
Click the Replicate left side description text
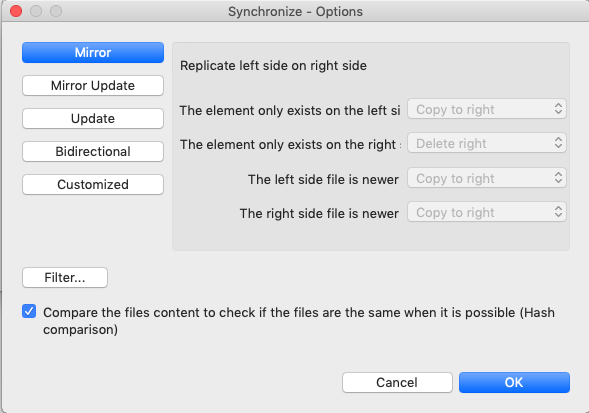pos(273,66)
